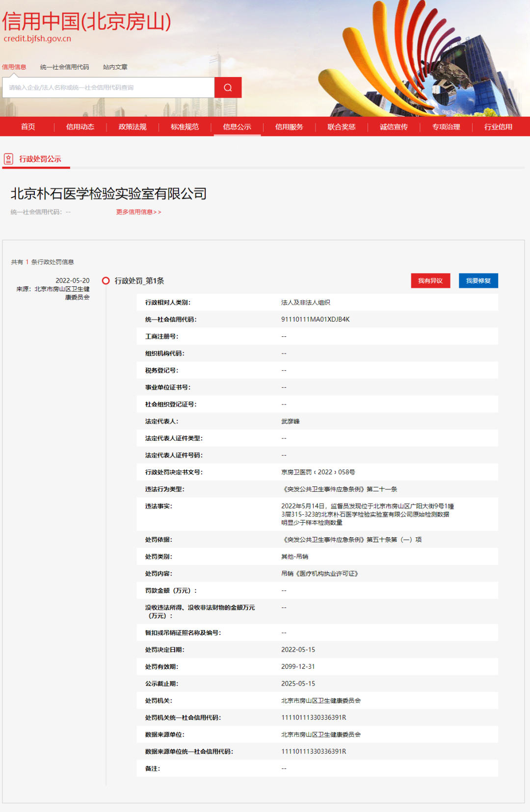Focus the enterprise name search input
530x812 pixels.
point(108,87)
